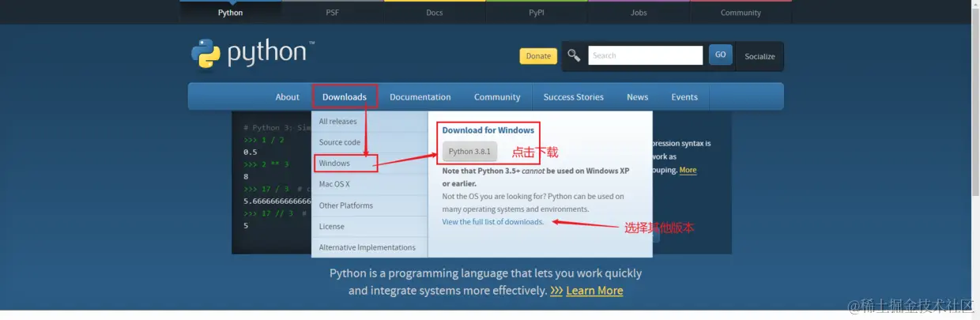Open the Community navigation menu item
Viewport: 980px width, 320px height.
click(x=497, y=97)
